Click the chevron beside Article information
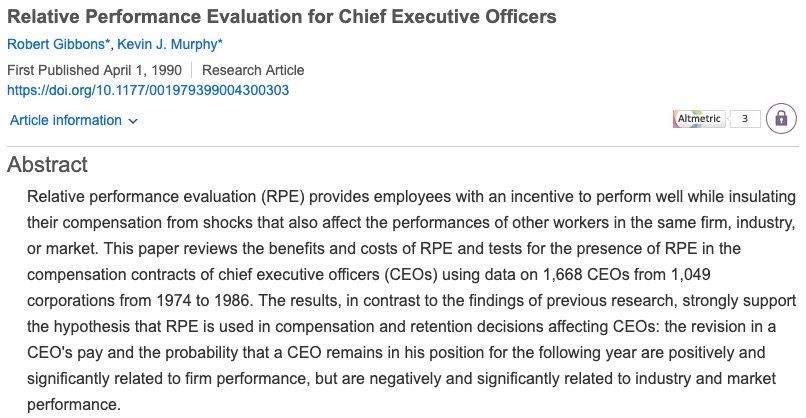This screenshot has width=806, height=418. tap(133, 122)
